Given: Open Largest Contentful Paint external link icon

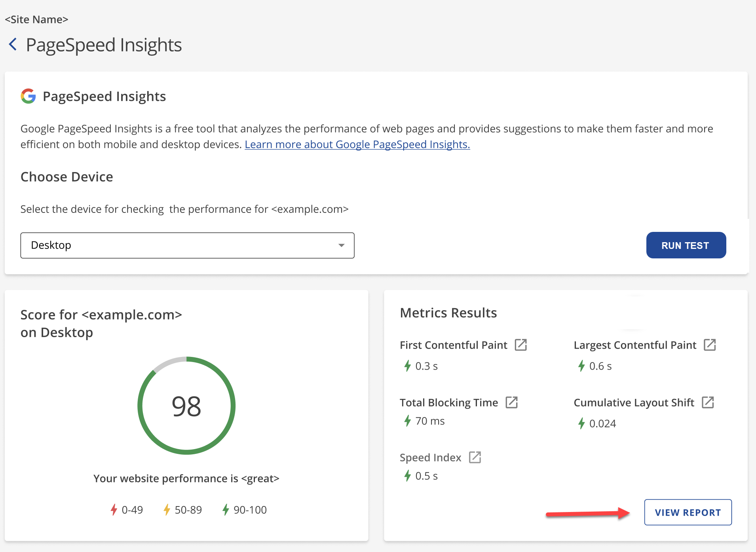Looking at the screenshot, I should (x=710, y=345).
